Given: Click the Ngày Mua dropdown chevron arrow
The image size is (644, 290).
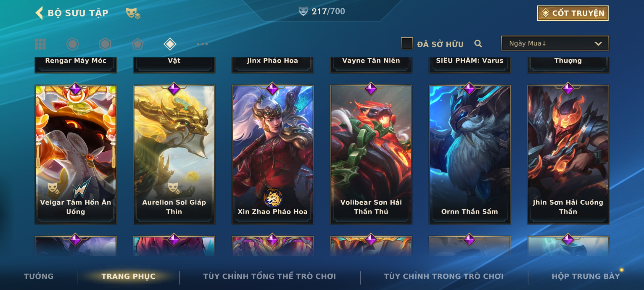Looking at the screenshot, I should 598,44.
